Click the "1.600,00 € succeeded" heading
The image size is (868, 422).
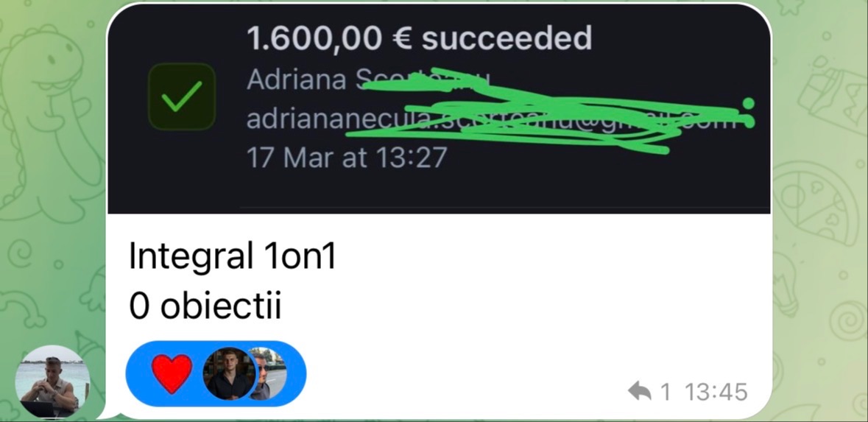[419, 38]
